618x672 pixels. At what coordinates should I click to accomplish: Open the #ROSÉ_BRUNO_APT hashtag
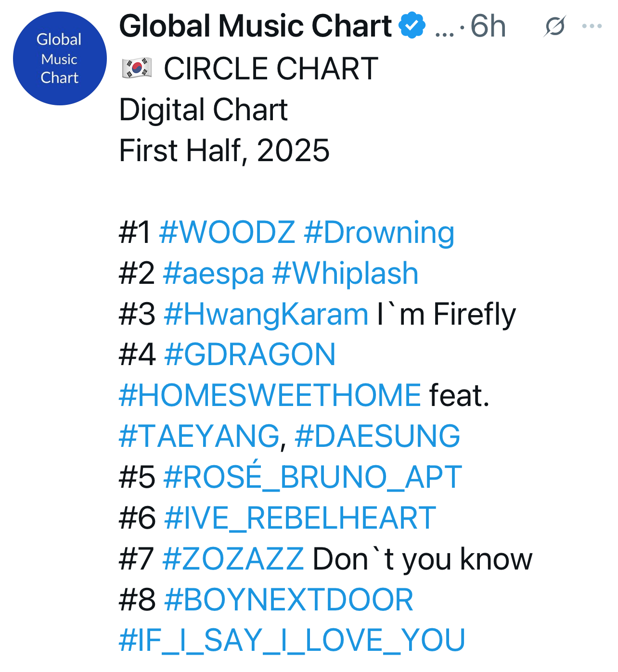coord(313,476)
